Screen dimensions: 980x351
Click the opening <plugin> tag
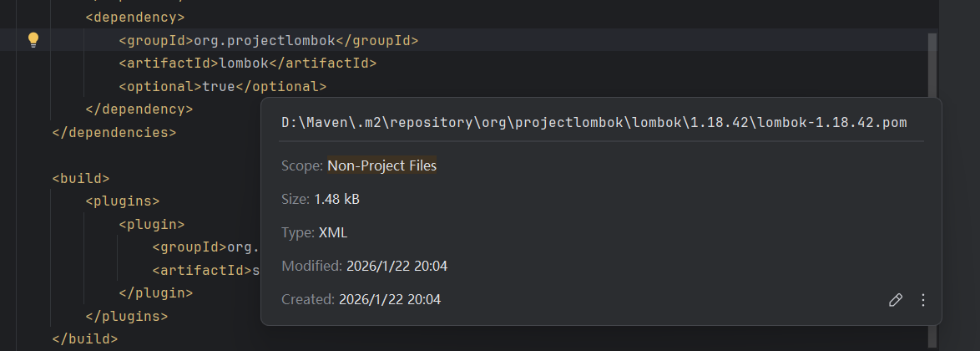tap(152, 224)
